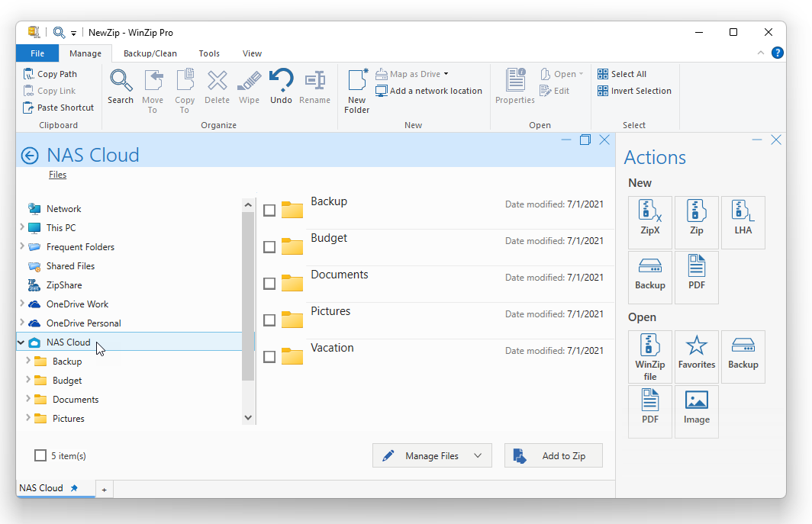Screen dimensions: 812x524
Task: Check the Backup folder checkbox
Action: pyautogui.click(x=269, y=210)
